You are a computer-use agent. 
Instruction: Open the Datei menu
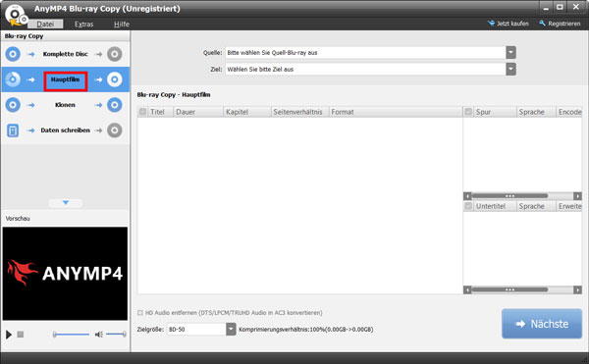pos(45,24)
